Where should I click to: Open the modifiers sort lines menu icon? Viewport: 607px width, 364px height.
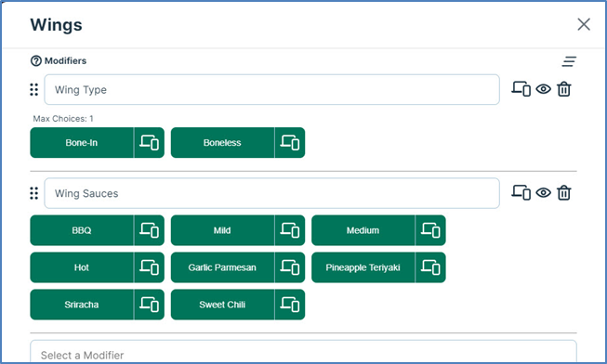(x=569, y=61)
